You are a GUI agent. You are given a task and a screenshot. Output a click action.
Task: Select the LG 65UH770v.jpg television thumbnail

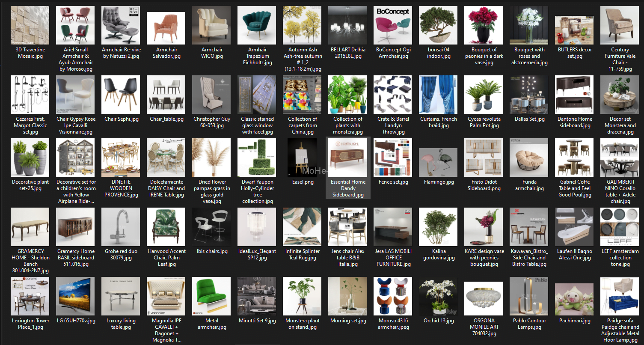click(x=75, y=296)
